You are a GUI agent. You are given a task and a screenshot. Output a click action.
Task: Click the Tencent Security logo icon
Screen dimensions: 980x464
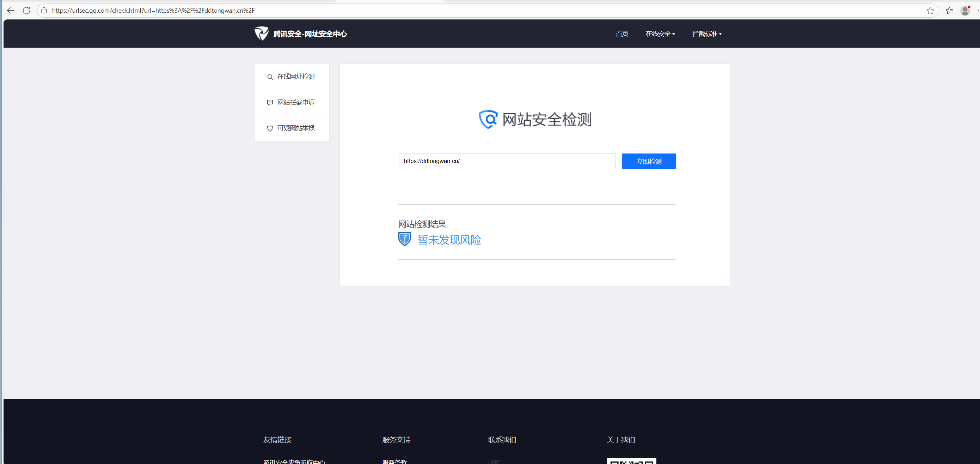pos(261,34)
